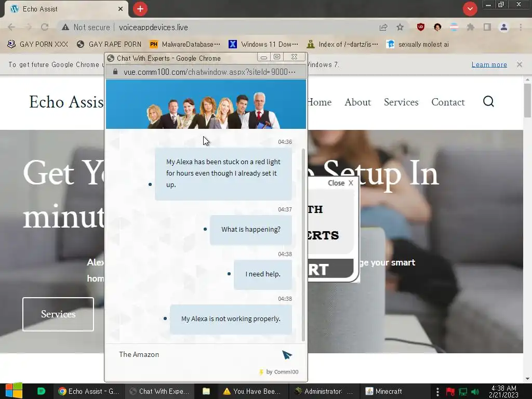Screen dimensions: 532x399
Task: Click the lock icon in chat window URL
Action: 115,72
